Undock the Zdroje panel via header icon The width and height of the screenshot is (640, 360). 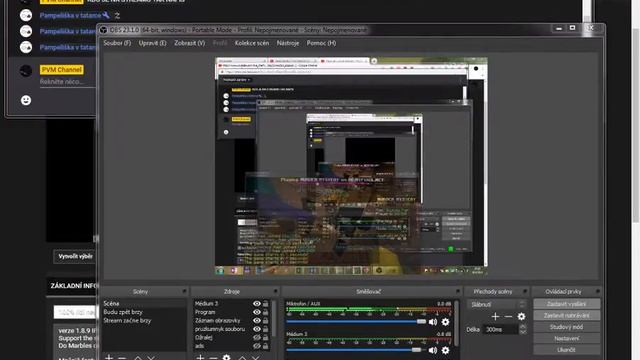[276, 291]
